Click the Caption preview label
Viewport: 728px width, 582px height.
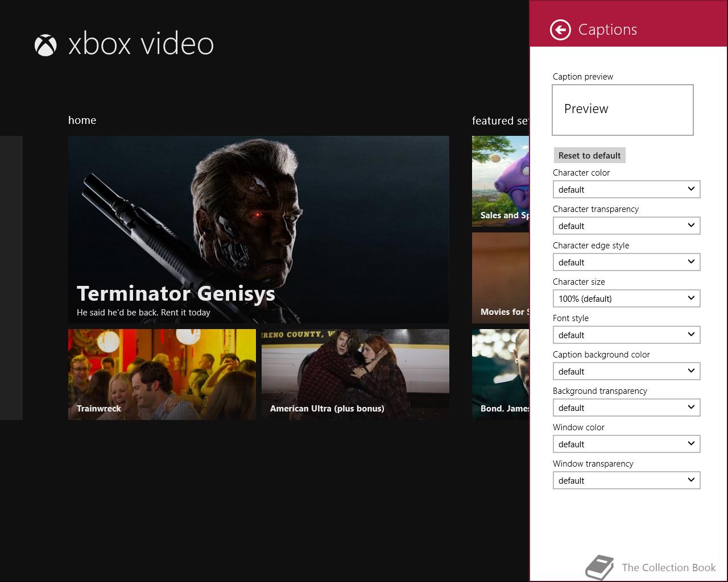[x=583, y=77]
